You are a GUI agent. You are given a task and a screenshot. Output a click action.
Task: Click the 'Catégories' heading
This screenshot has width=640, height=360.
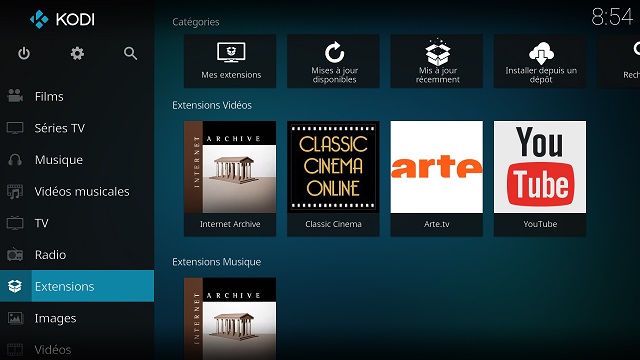[x=196, y=22]
